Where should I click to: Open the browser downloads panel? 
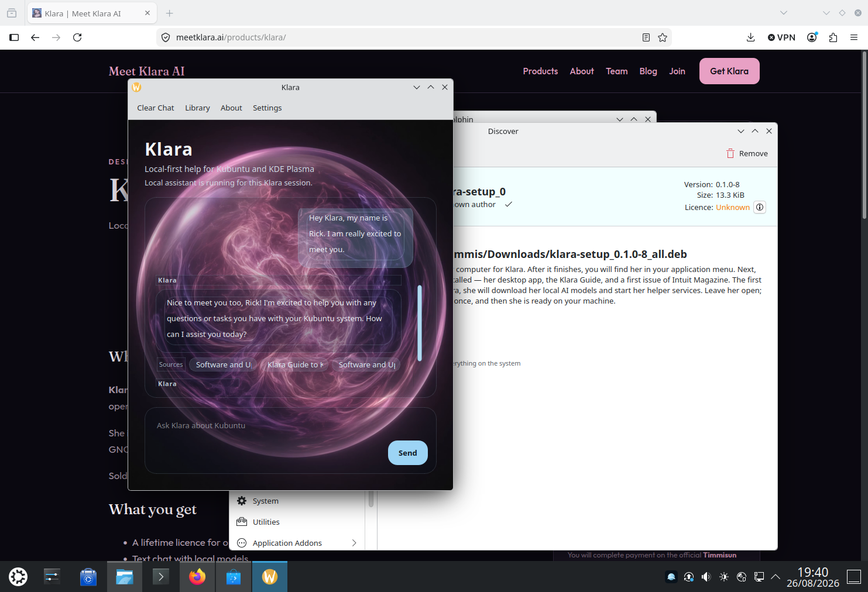[750, 37]
